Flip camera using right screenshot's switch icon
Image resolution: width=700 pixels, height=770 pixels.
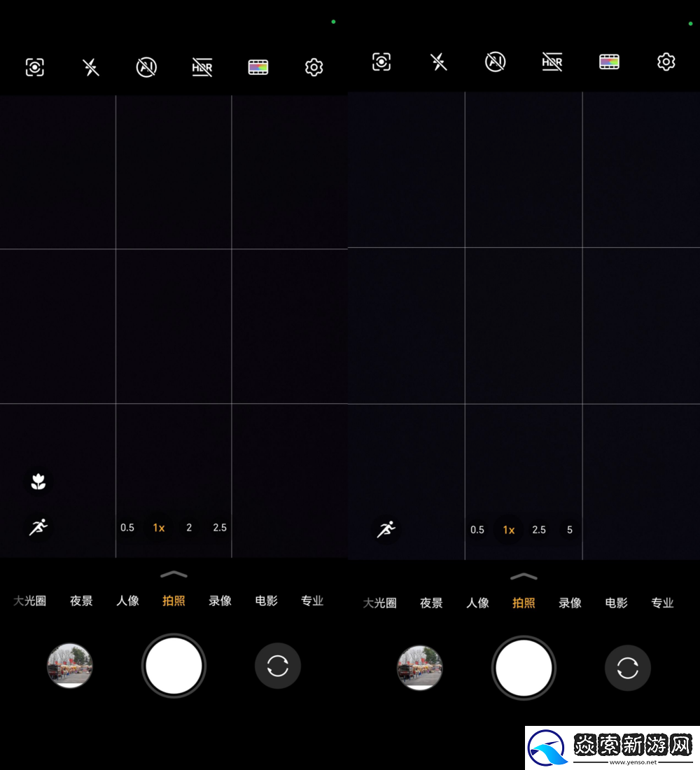(627, 668)
